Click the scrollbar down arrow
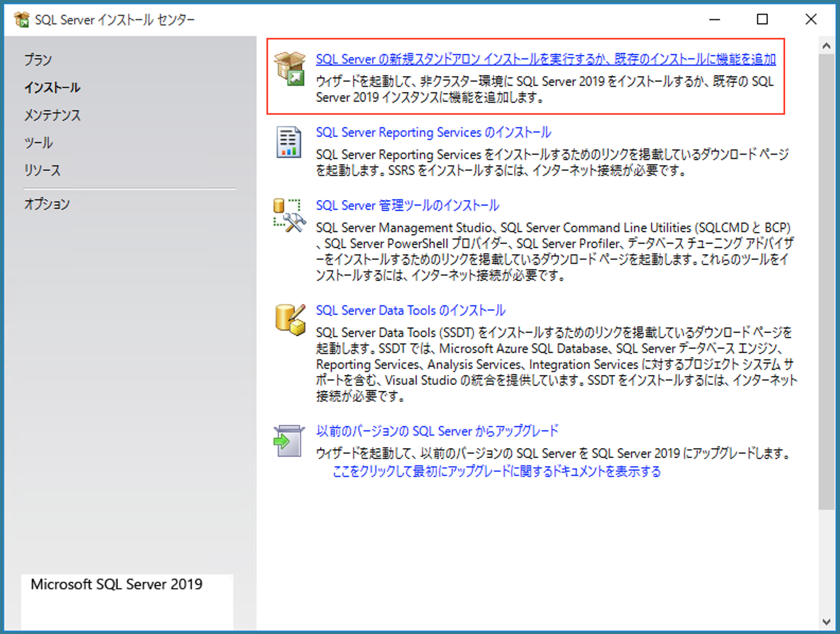Screen dimensions: 840x634 click(826, 622)
